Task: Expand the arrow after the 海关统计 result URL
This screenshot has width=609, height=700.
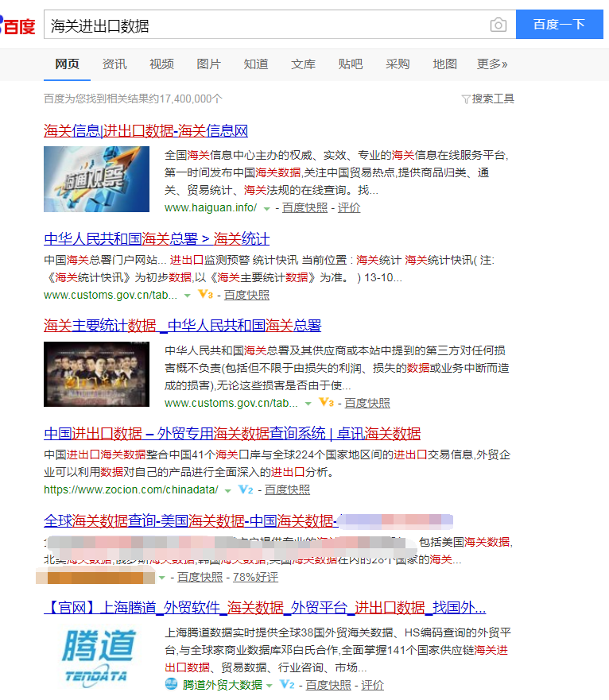Action: (187, 296)
